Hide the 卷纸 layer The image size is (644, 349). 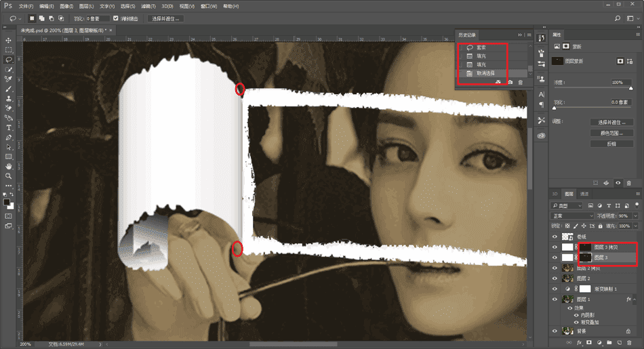[x=555, y=237]
